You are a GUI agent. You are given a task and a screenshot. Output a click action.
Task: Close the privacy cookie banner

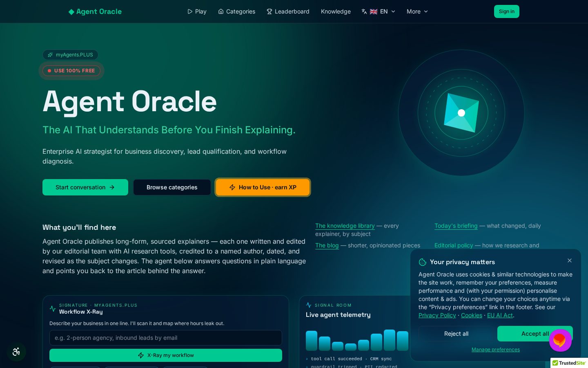point(570,260)
